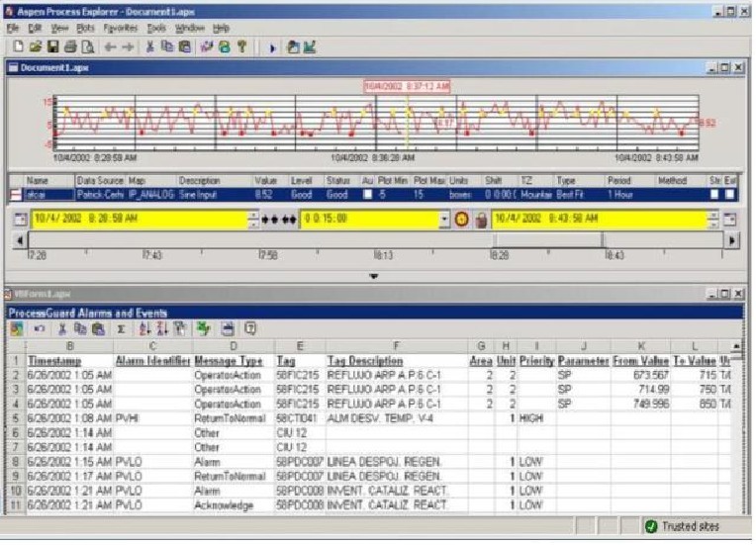756x545 pixels.
Task: Open a file with the folder icon
Action: [x=36, y=46]
